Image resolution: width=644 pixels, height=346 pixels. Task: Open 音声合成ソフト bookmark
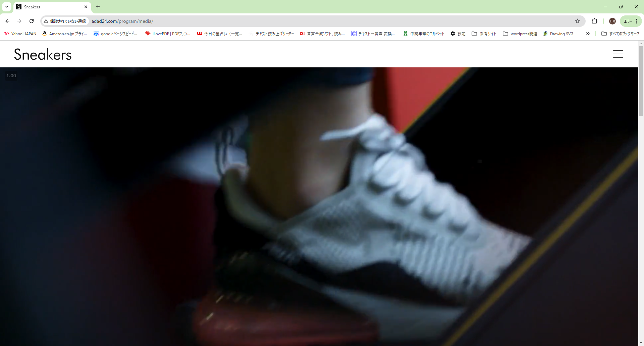coord(323,34)
